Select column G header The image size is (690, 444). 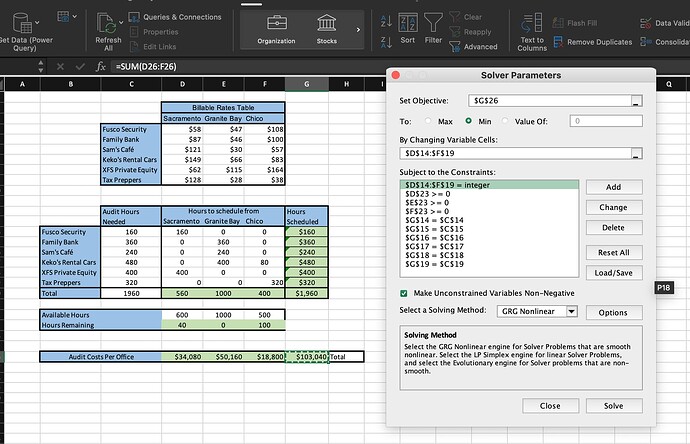pos(307,84)
